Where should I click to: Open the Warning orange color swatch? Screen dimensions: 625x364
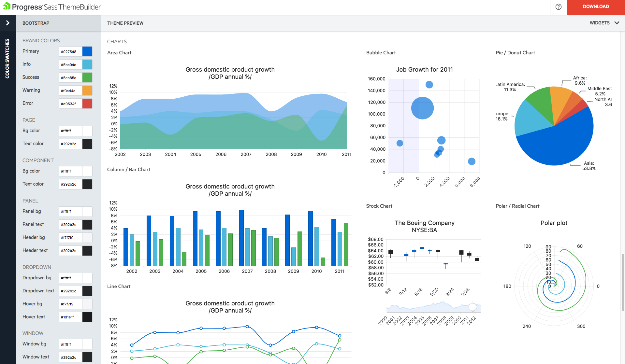point(87,91)
